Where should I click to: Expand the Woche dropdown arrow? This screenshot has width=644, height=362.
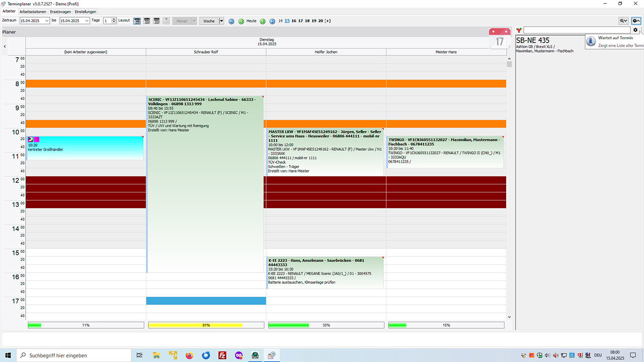point(221,21)
